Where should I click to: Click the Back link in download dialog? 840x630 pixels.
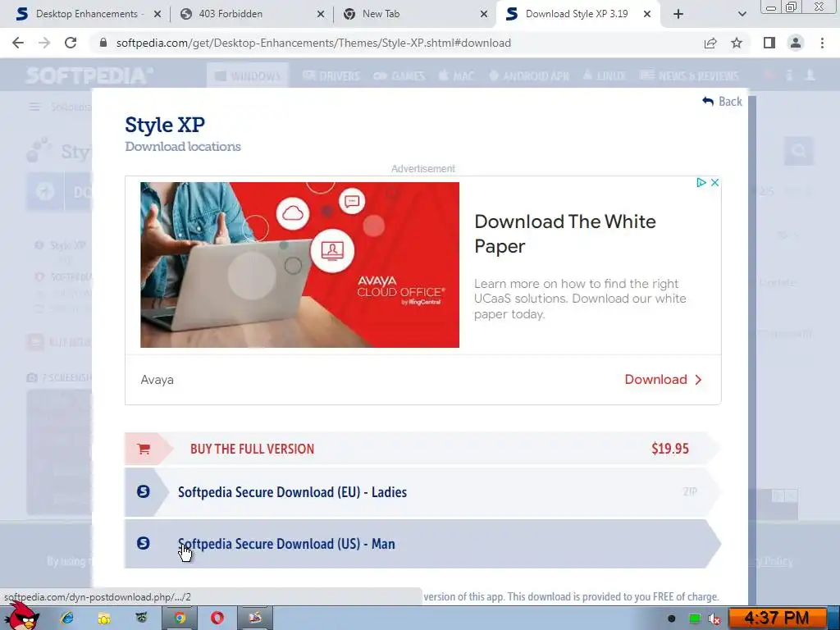coord(722,101)
